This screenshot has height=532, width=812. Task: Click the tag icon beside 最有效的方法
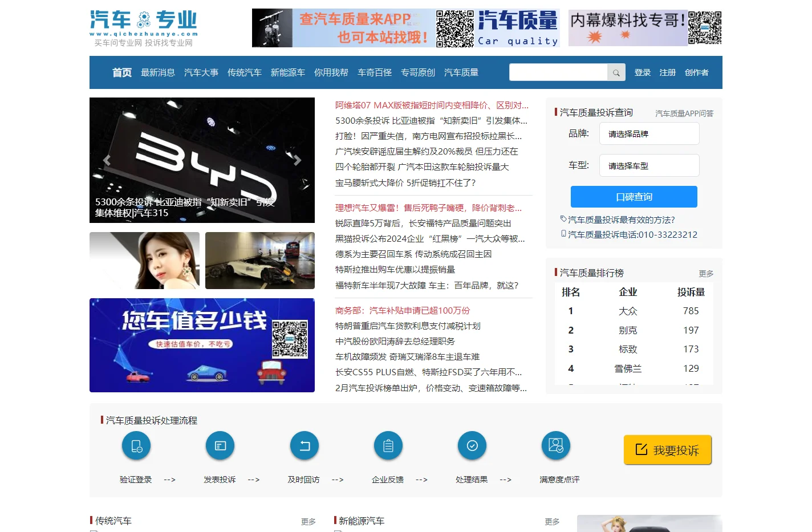pyautogui.click(x=563, y=219)
